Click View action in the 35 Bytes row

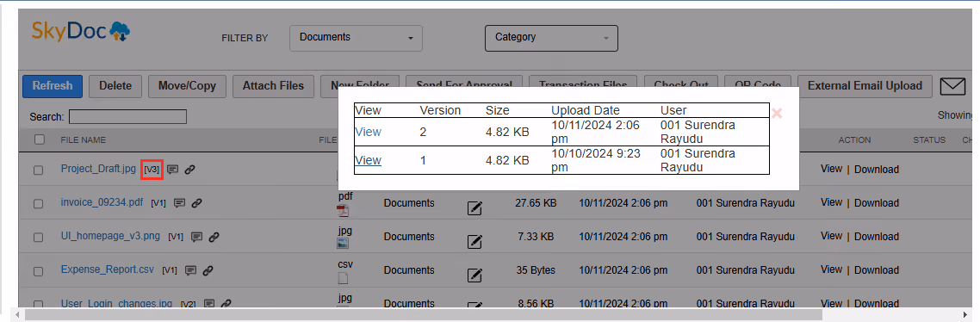pos(831,270)
